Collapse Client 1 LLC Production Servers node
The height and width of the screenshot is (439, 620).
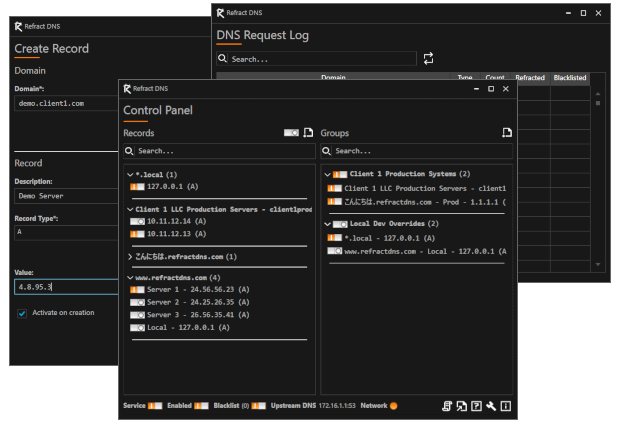pyautogui.click(x=130, y=209)
